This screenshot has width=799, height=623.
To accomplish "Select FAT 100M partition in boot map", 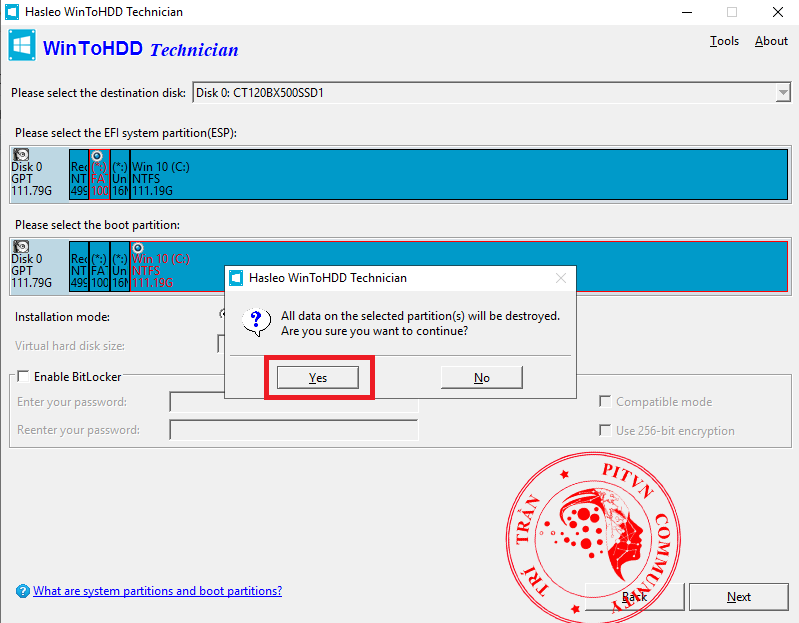I will click(x=99, y=266).
